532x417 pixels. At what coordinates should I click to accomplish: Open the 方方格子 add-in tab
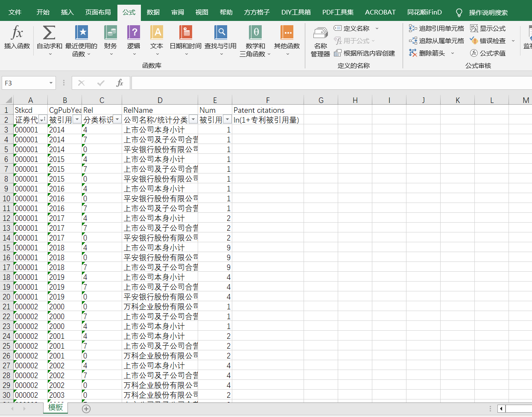click(257, 12)
